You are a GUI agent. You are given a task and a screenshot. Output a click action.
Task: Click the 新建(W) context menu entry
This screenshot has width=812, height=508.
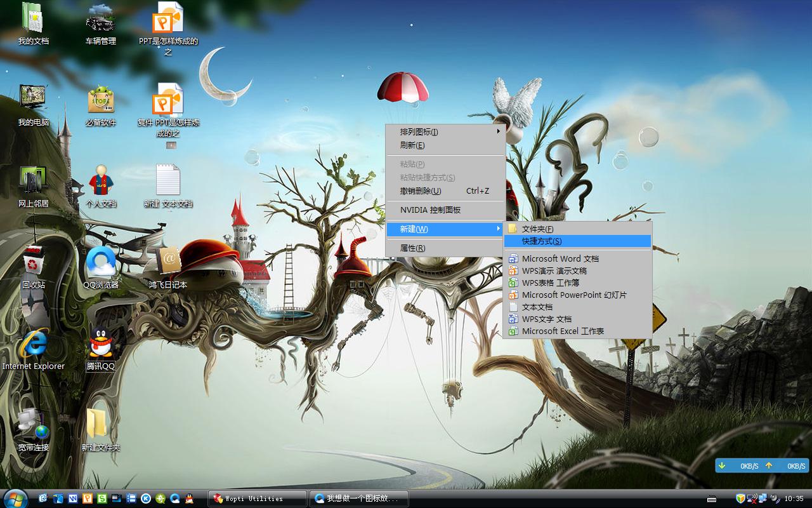coord(445,229)
